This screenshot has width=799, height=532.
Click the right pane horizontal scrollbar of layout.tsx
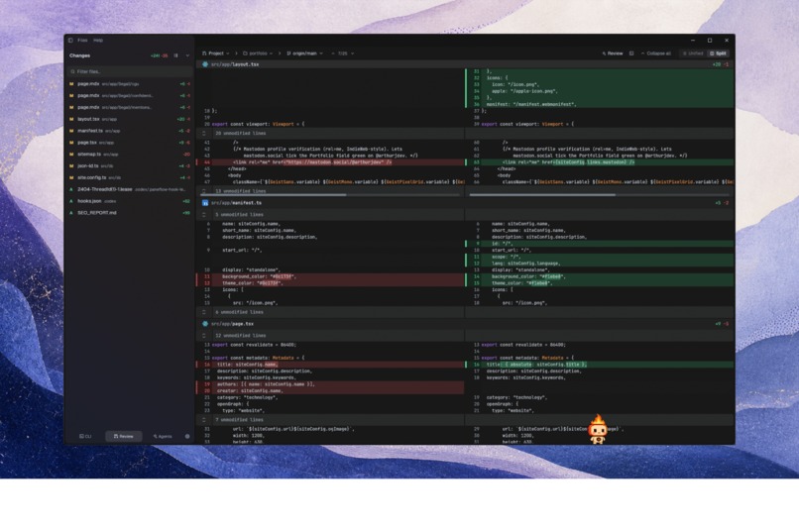pyautogui.click(x=542, y=195)
